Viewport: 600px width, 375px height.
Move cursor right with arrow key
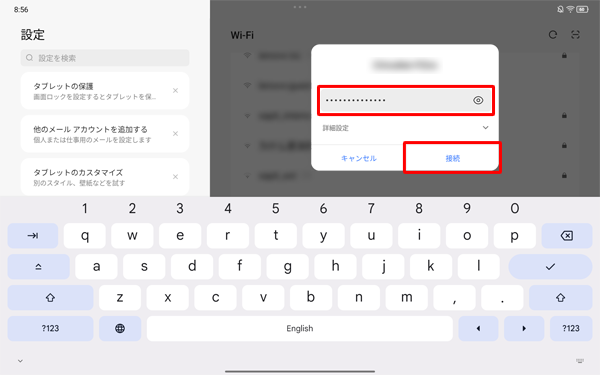(x=524, y=328)
